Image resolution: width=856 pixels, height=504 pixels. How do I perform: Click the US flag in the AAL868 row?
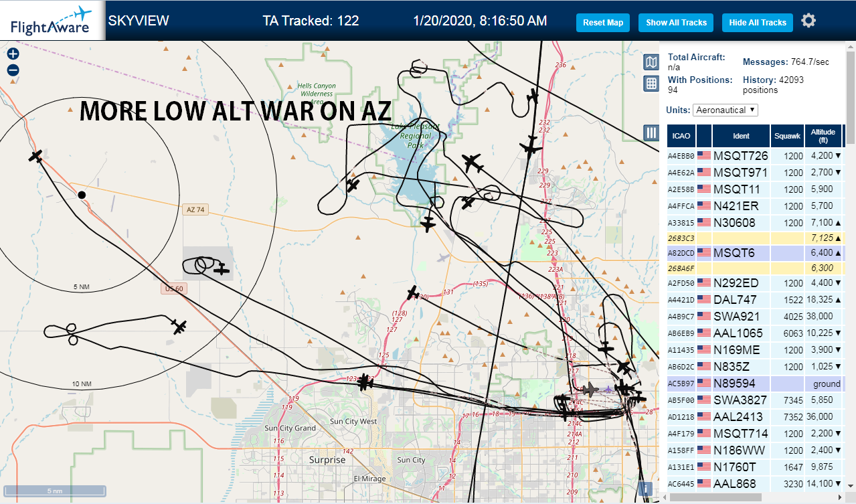click(x=703, y=483)
